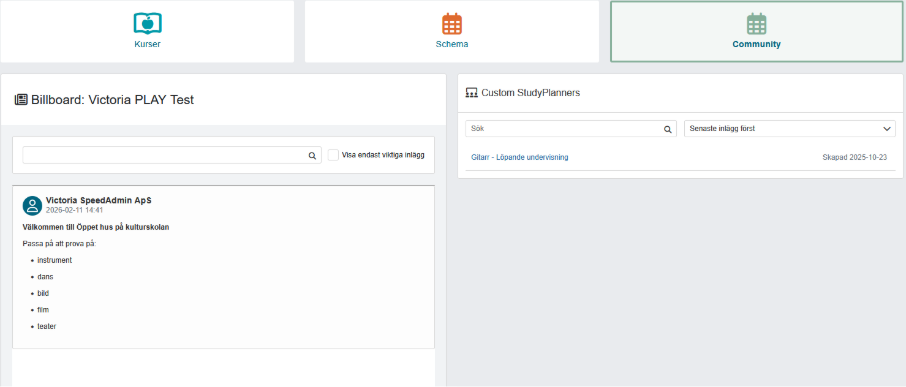The image size is (906, 387).
Task: Click the Välkommen till Öppet hus heading
Action: coord(96,227)
